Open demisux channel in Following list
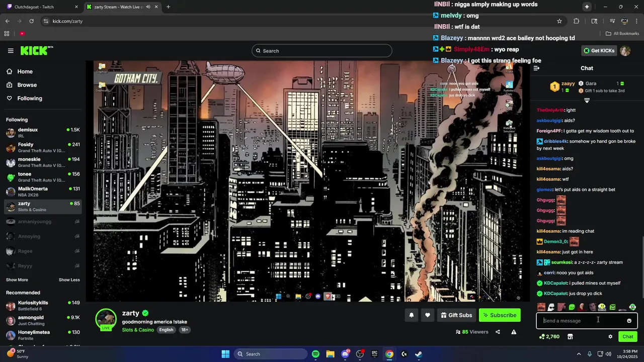Image resolution: width=644 pixels, height=362 pixels. click(43, 133)
